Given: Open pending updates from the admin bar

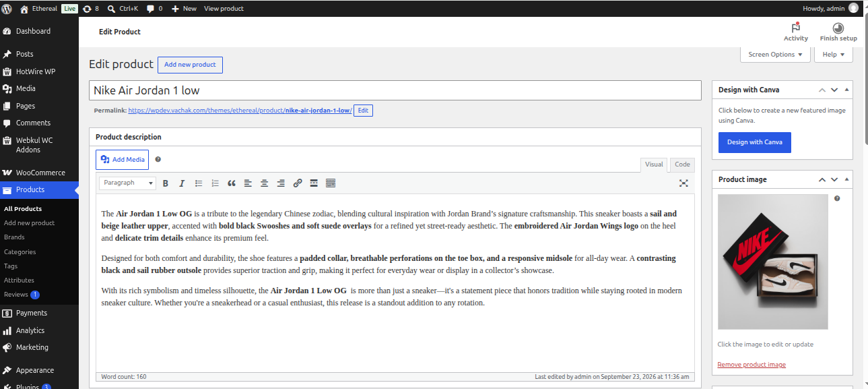Looking at the screenshot, I should (x=91, y=8).
